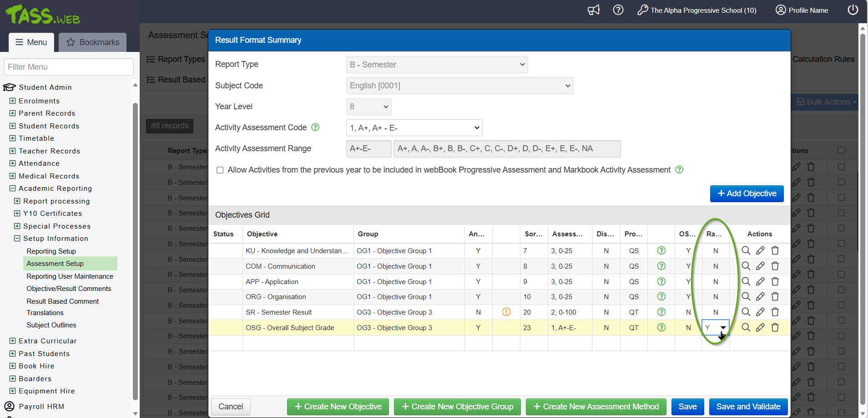The image size is (868, 418).
Task: Click warning icon on Semester Result row
Action: 506,312
